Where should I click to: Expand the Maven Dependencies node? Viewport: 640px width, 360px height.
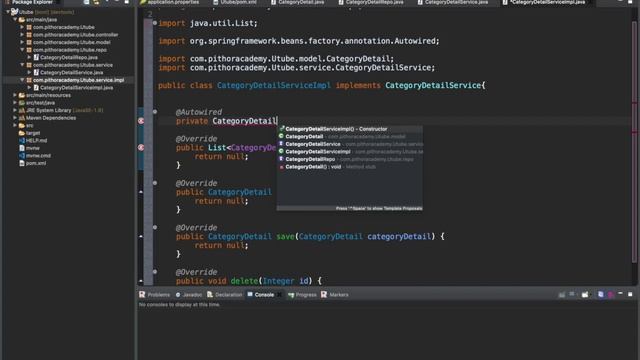tap(15, 118)
